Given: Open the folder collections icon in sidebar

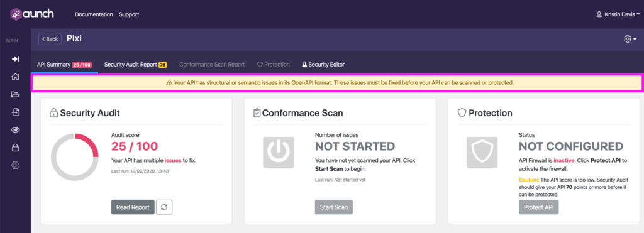Looking at the screenshot, I should pyautogui.click(x=15, y=95).
